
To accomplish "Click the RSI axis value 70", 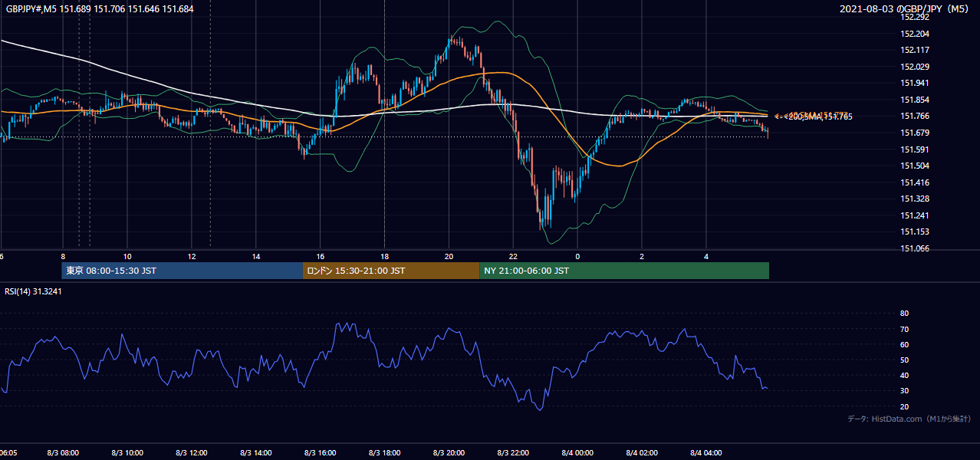I will click(904, 329).
